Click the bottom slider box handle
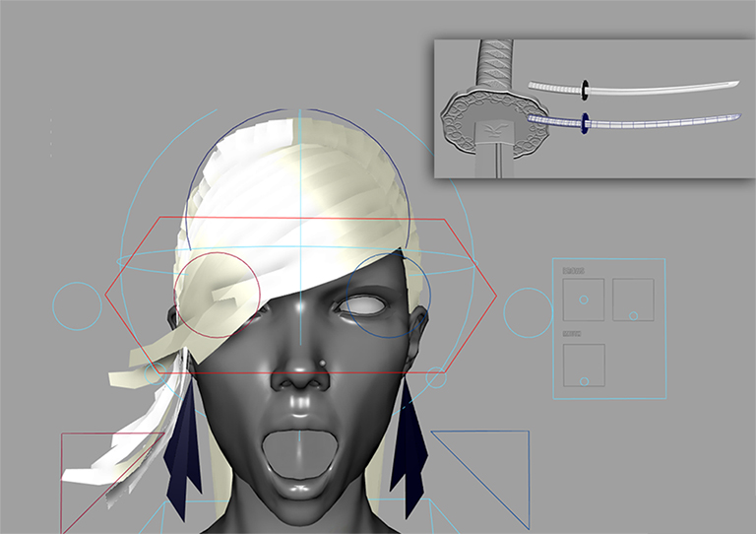This screenshot has height=534, width=756. (584, 379)
